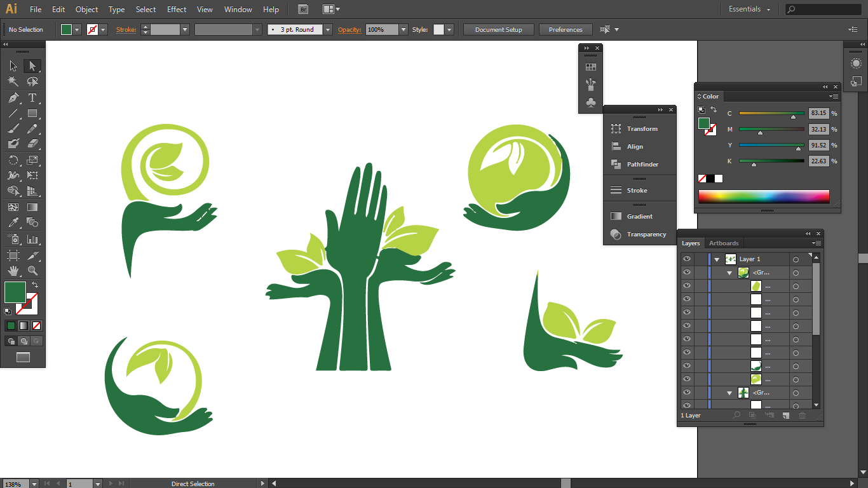Viewport: 868px width, 488px height.
Task: Switch to the Artboards tab
Action: [x=724, y=243]
